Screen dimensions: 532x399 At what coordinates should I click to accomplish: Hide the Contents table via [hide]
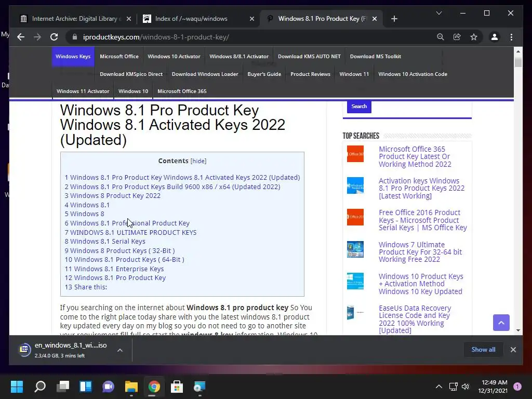(198, 161)
